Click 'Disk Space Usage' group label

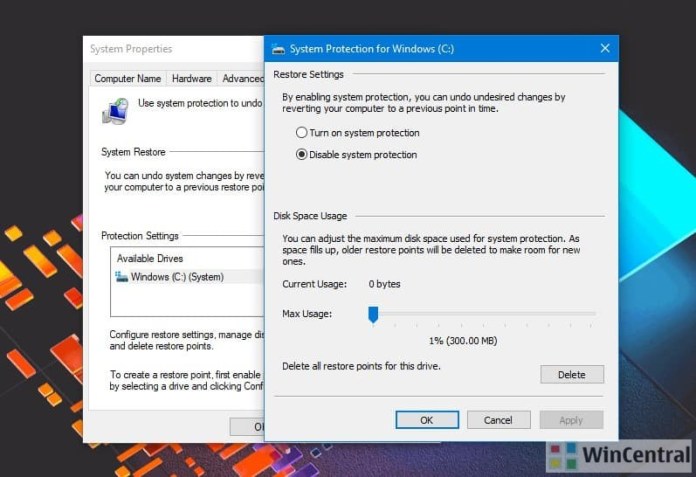click(310, 216)
